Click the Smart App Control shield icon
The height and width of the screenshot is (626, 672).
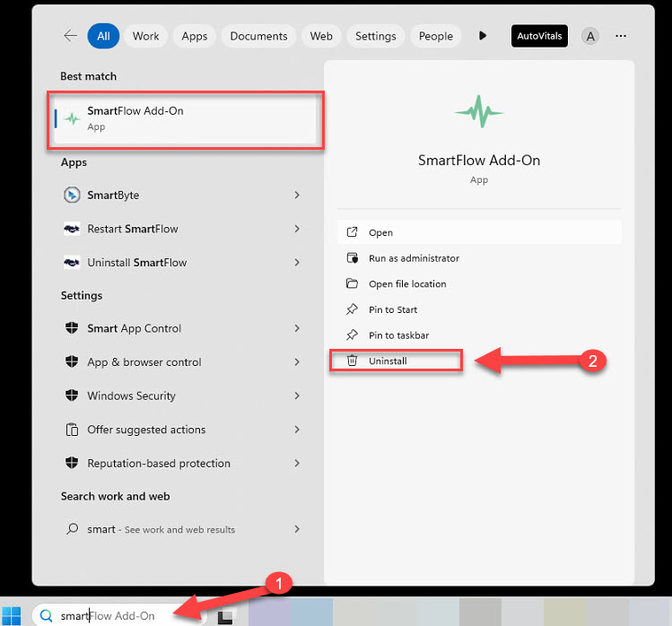pos(72,328)
